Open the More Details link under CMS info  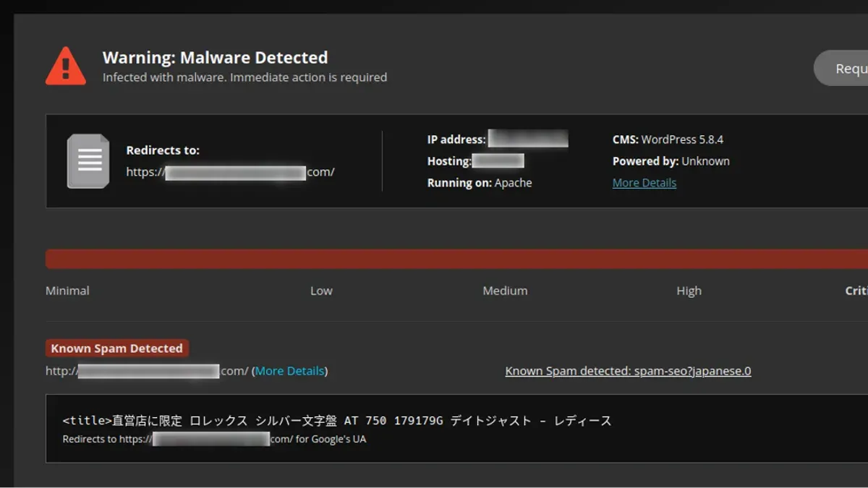click(644, 183)
